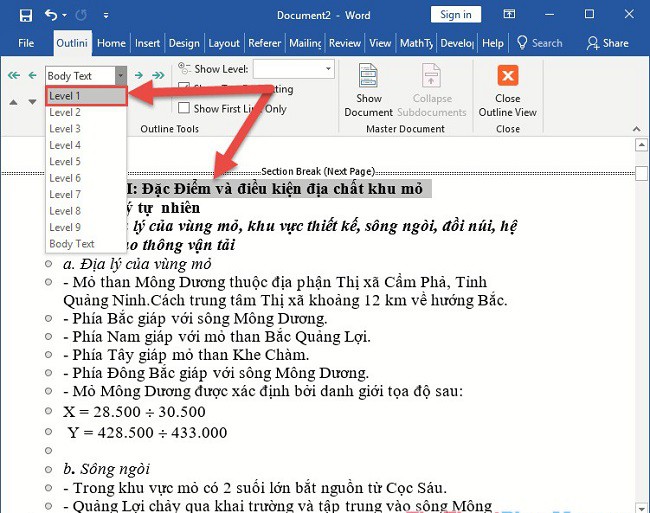Open the Body Text outline level dropdown arrow
Viewport: 650px width, 513px height.
(121, 76)
